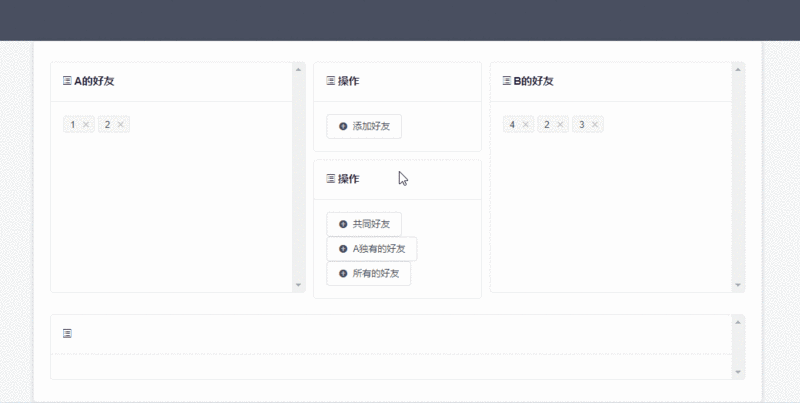Select the upper 操作 panel title above 添加好友

[x=348, y=81]
